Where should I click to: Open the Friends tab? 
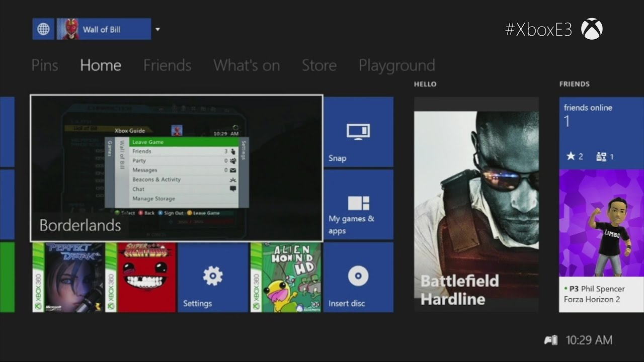pyautogui.click(x=167, y=65)
